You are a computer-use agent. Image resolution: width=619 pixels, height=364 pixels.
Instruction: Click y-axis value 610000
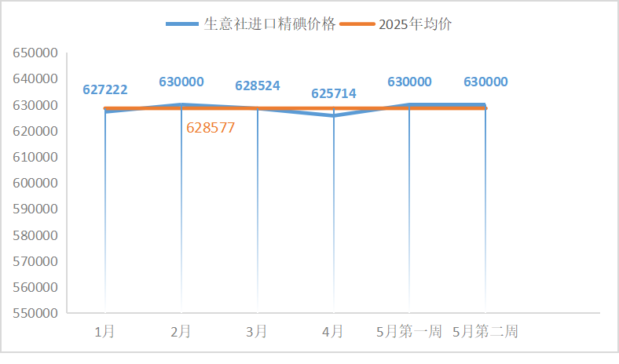tap(35, 157)
